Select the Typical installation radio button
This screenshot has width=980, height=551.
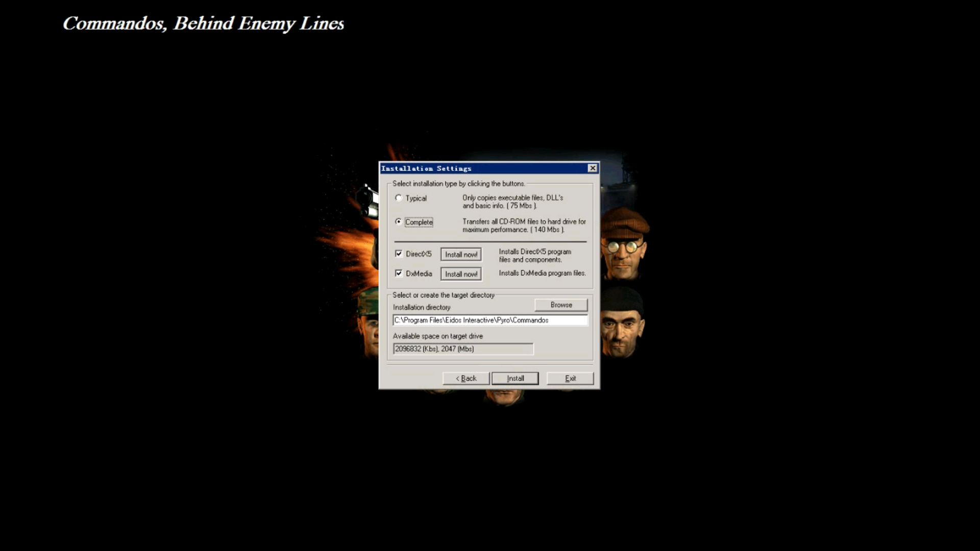tap(399, 198)
